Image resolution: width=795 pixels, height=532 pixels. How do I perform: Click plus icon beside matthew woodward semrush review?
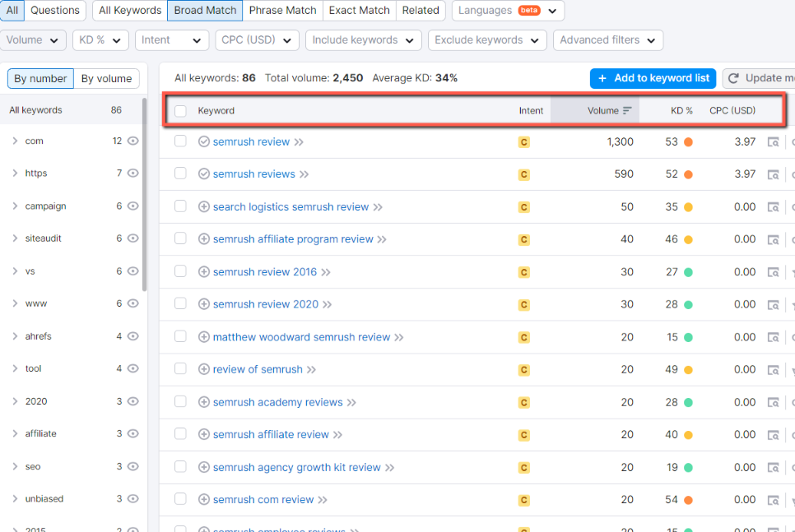point(204,337)
